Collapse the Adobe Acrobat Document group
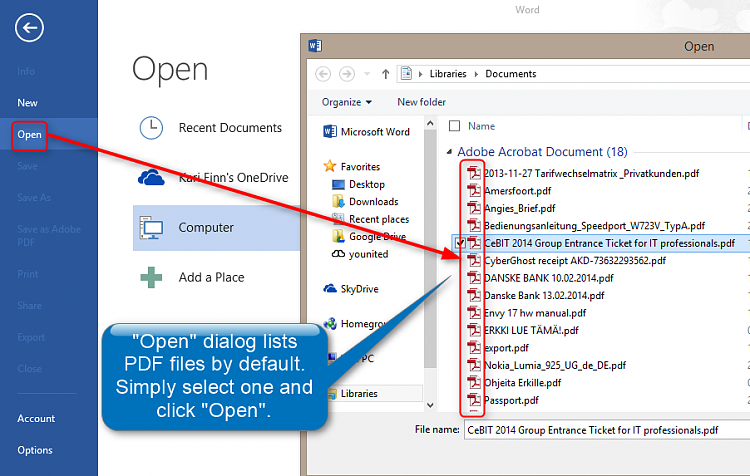Screen dimensions: 750x476 tap(449, 152)
